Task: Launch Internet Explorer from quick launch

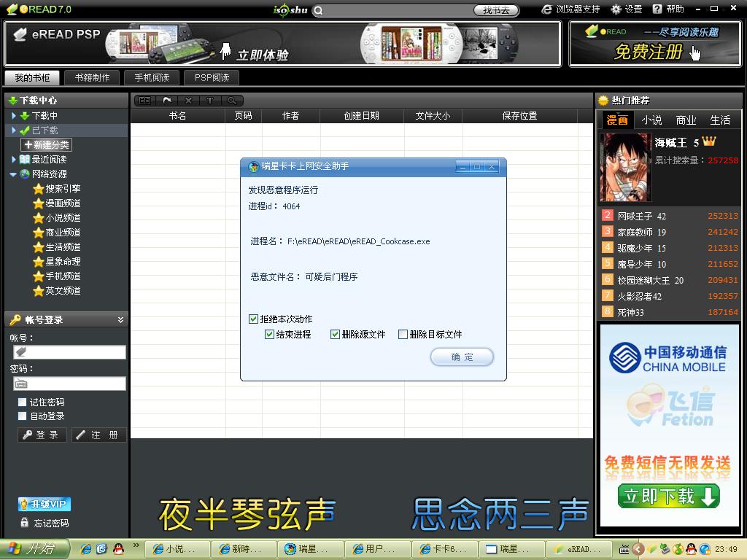Action: (86, 549)
